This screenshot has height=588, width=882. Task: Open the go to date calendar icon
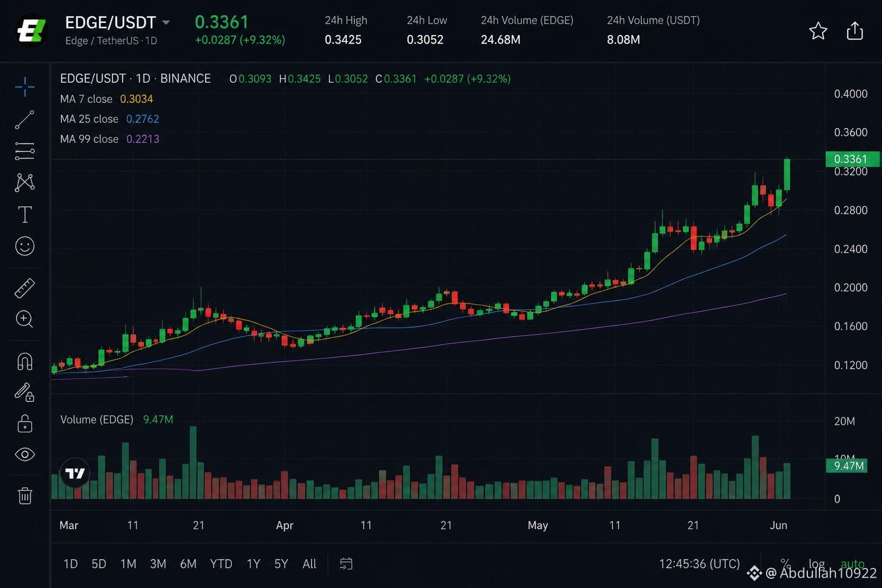pos(346,564)
